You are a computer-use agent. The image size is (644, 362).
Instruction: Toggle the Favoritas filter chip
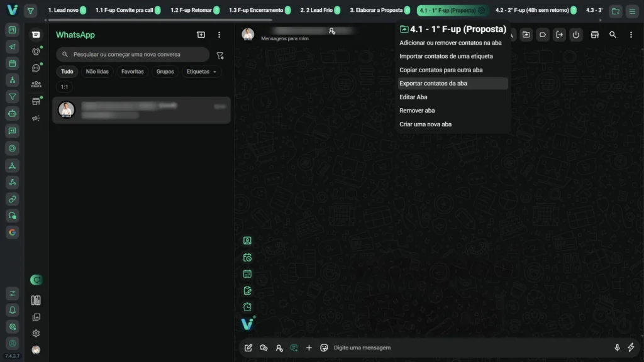pos(132,72)
